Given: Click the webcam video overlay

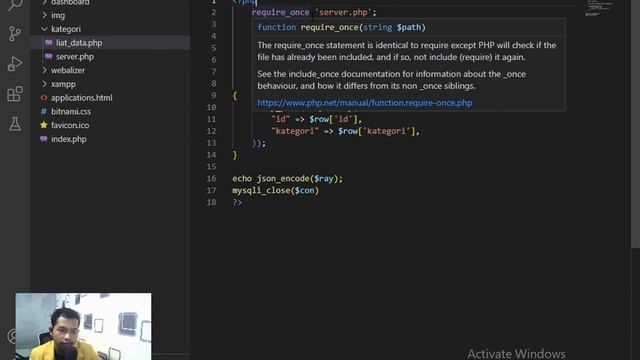Looking at the screenshot, I should click(83, 326).
